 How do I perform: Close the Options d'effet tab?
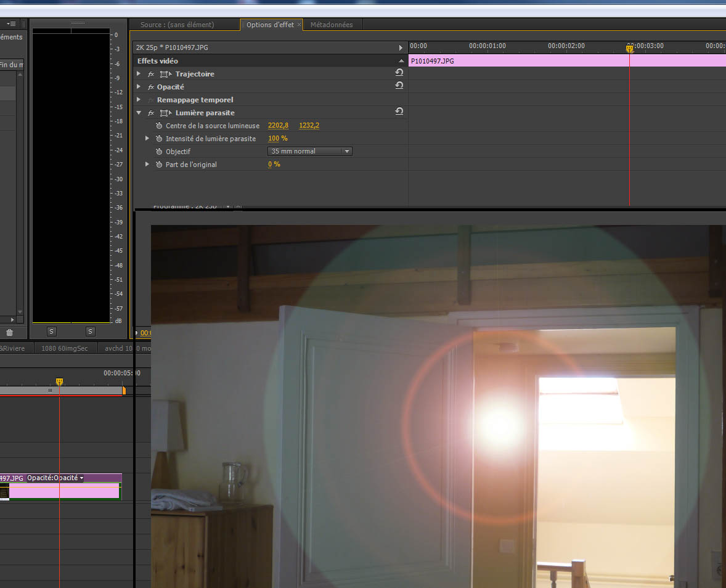tap(299, 25)
